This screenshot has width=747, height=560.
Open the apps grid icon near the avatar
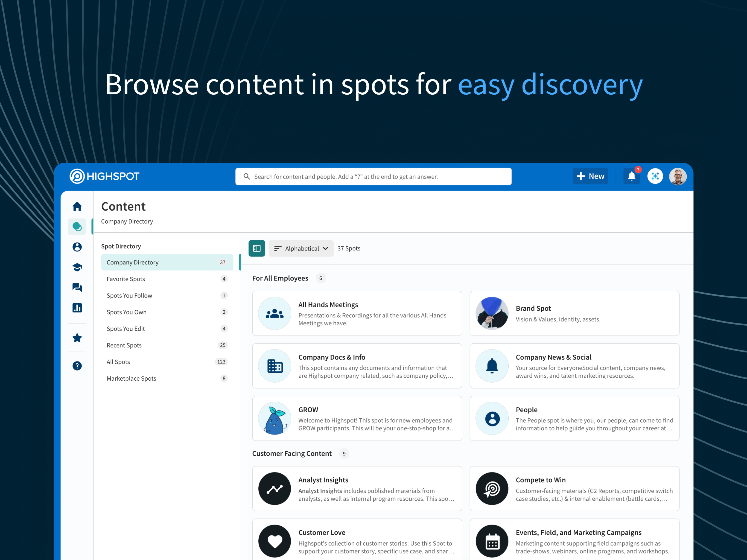point(655,176)
